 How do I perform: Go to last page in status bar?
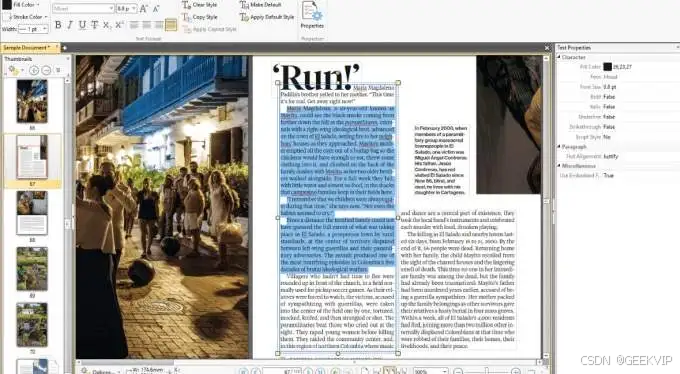pyautogui.click(x=320, y=371)
